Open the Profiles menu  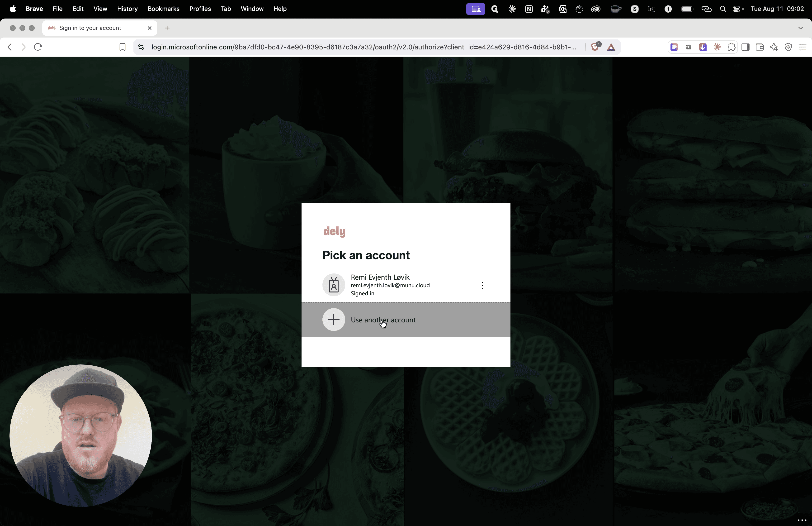(200, 9)
